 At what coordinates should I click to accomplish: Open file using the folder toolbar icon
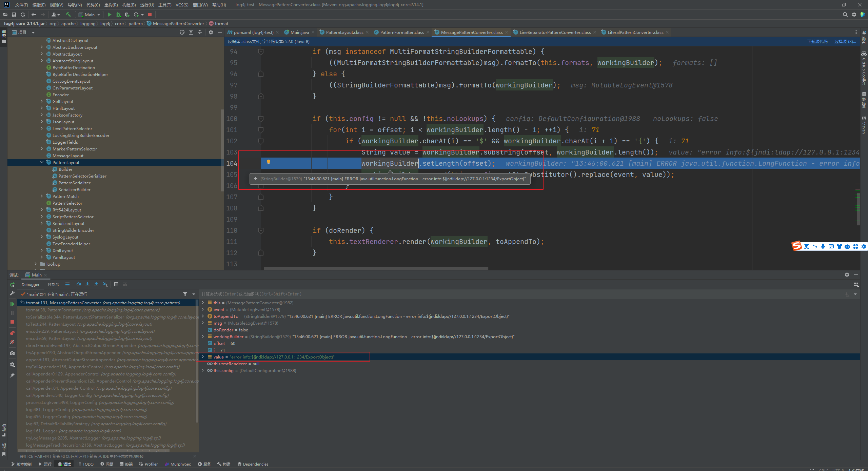(5, 15)
